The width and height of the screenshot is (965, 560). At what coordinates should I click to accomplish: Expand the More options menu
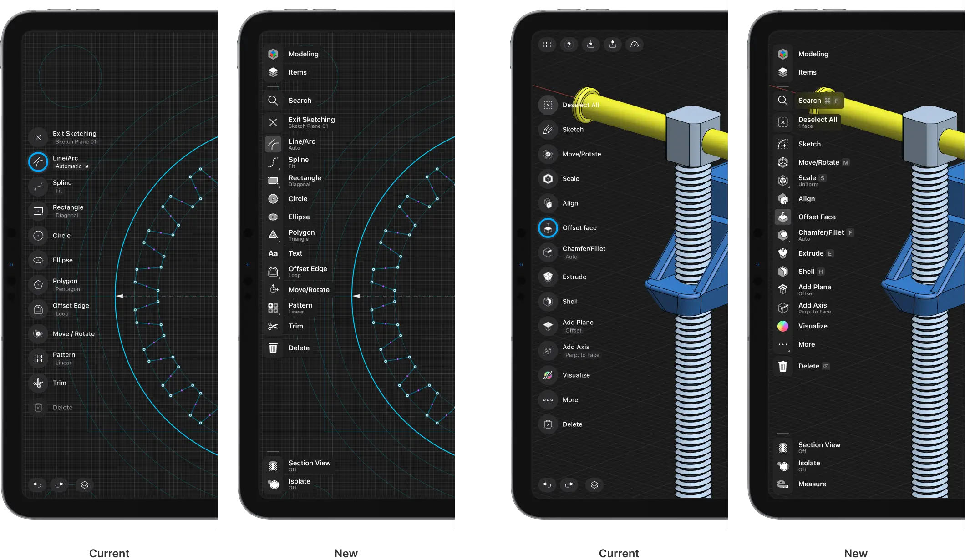[x=569, y=399]
